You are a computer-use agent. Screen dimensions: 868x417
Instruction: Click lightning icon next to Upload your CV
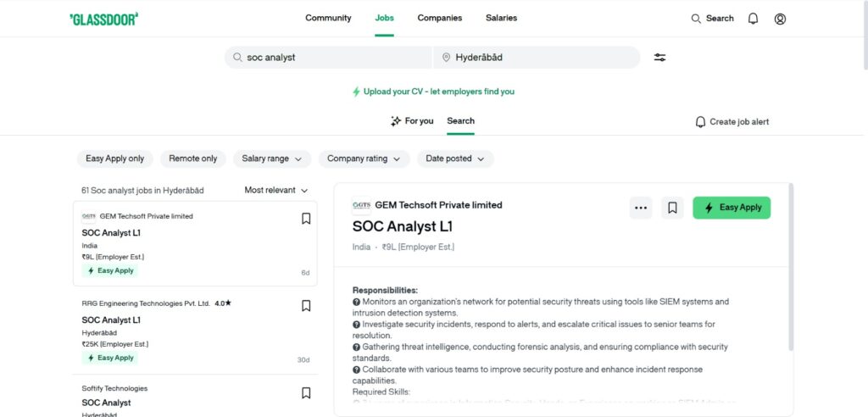tap(356, 92)
